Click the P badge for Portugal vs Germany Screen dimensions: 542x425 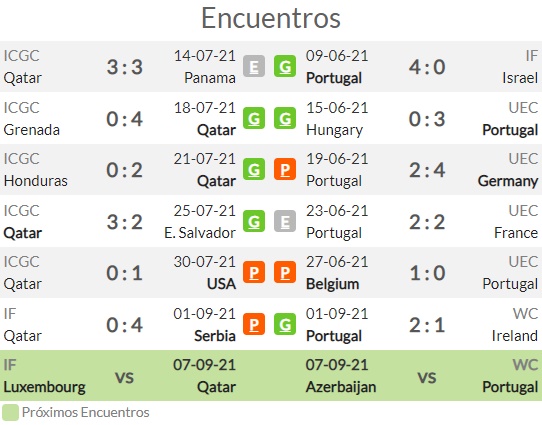pyautogui.click(x=285, y=169)
